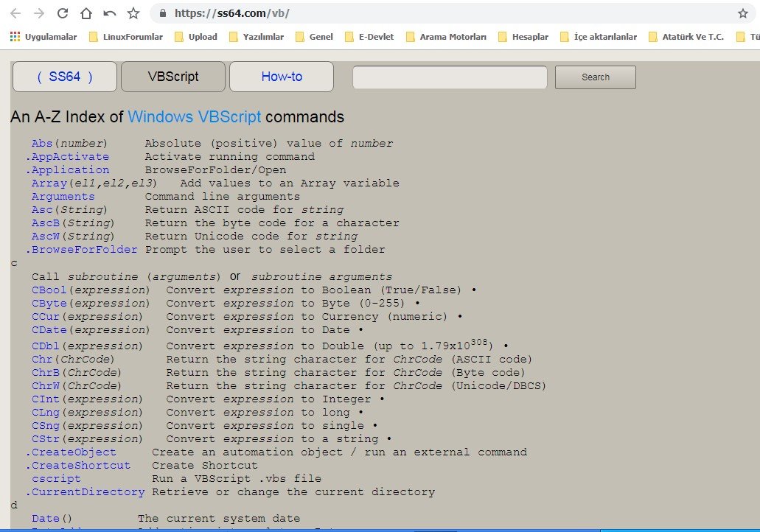Open the How-to tab
Image resolution: width=760 pixels, height=532 pixels.
pyautogui.click(x=281, y=77)
